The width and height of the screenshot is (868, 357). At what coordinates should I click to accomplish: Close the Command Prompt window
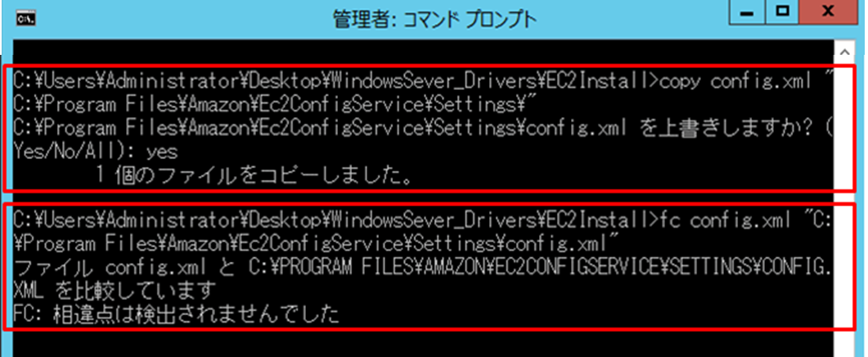[x=828, y=12]
